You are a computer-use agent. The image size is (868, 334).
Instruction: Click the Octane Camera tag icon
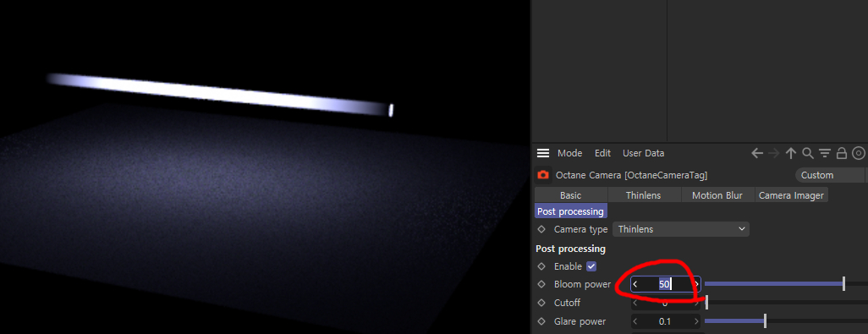(x=543, y=175)
